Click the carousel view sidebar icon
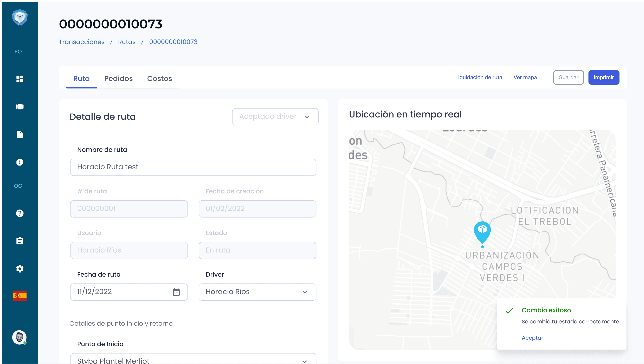The width and height of the screenshot is (644, 364). [x=20, y=107]
